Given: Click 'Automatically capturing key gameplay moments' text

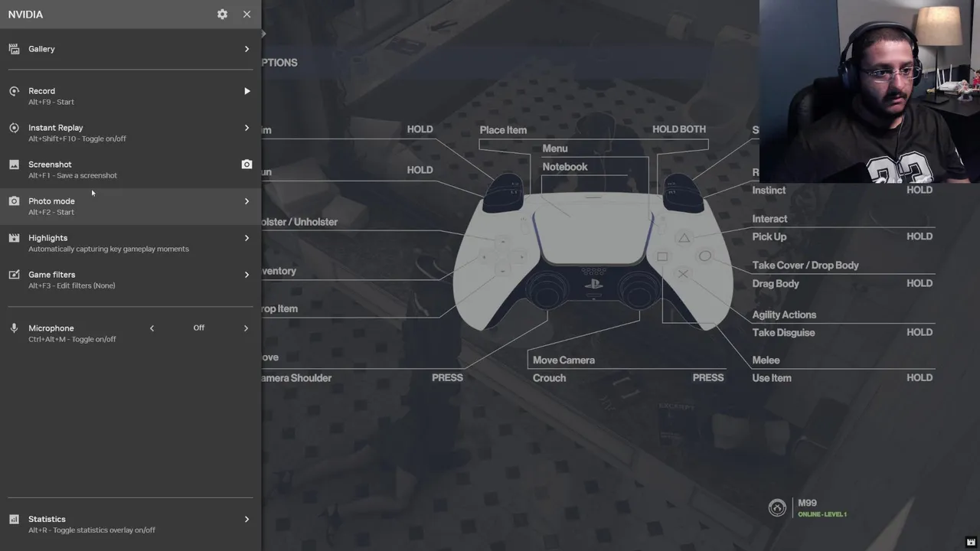Looking at the screenshot, I should (109, 249).
